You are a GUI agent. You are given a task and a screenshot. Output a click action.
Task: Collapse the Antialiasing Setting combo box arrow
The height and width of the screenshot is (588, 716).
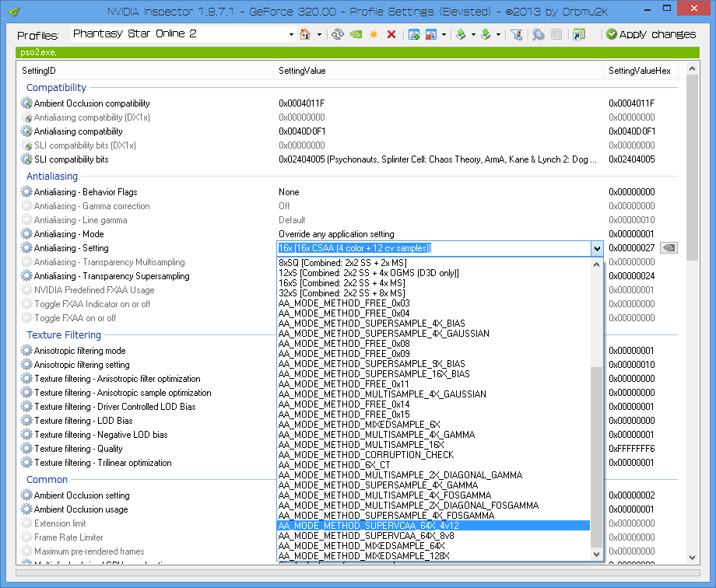point(597,248)
